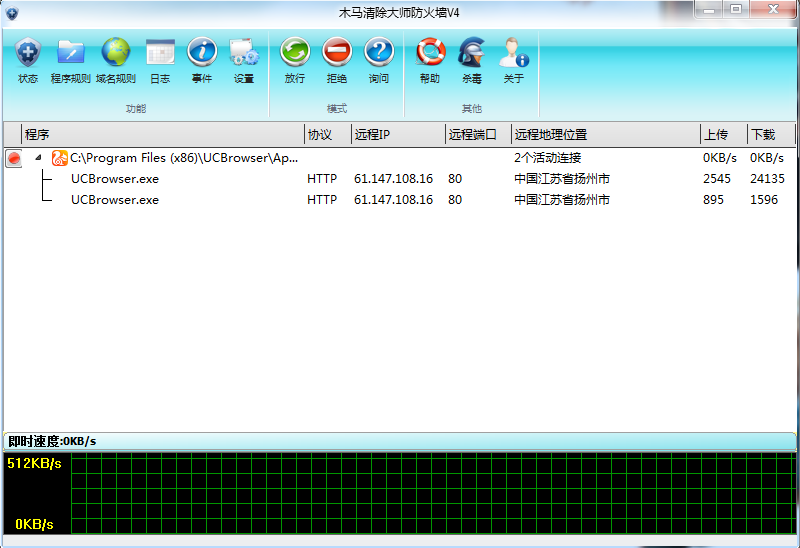Click download value 1596
The height and width of the screenshot is (548, 800).
(x=764, y=200)
